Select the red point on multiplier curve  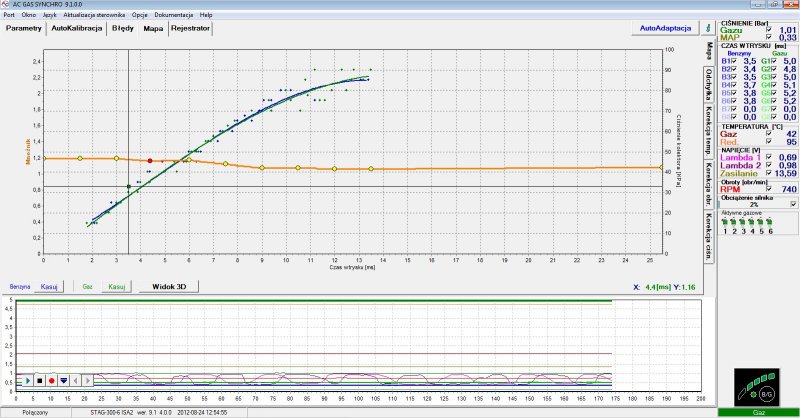[x=150, y=161]
